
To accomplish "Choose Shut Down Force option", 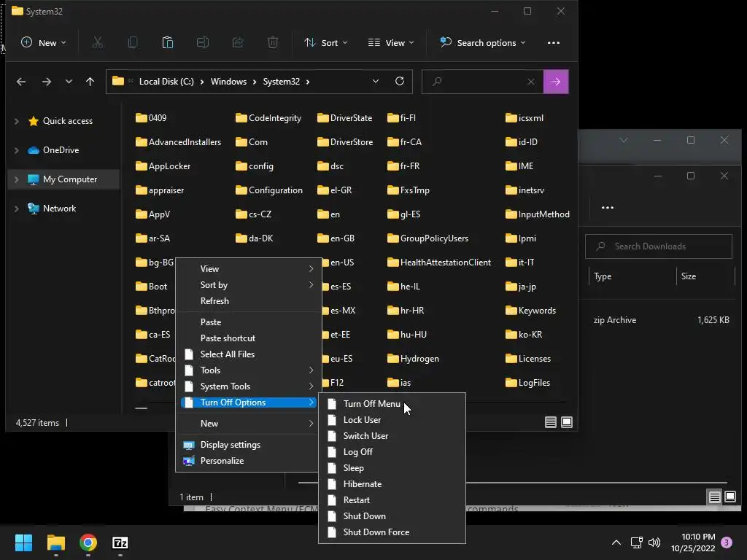I will 392,532.
